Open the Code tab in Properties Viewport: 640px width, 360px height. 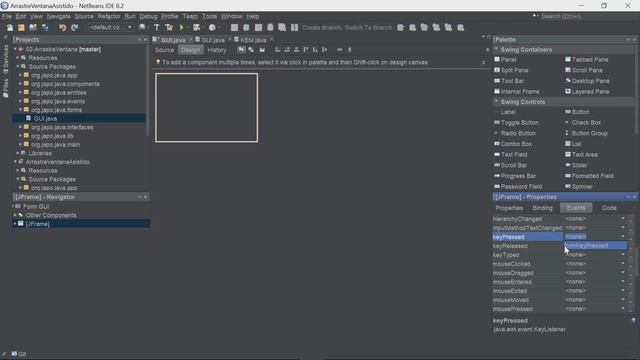pos(609,208)
